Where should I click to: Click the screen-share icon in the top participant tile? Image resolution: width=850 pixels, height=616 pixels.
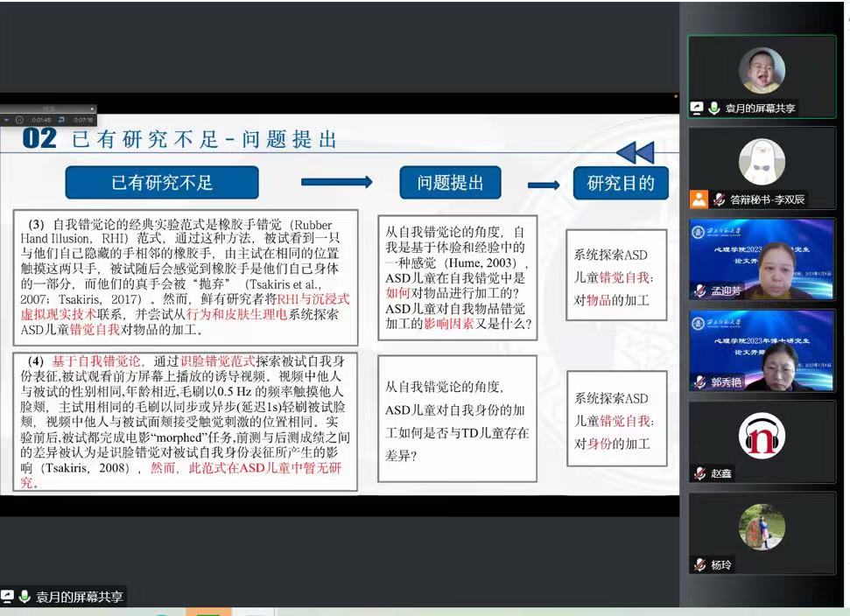pyautogui.click(x=697, y=108)
